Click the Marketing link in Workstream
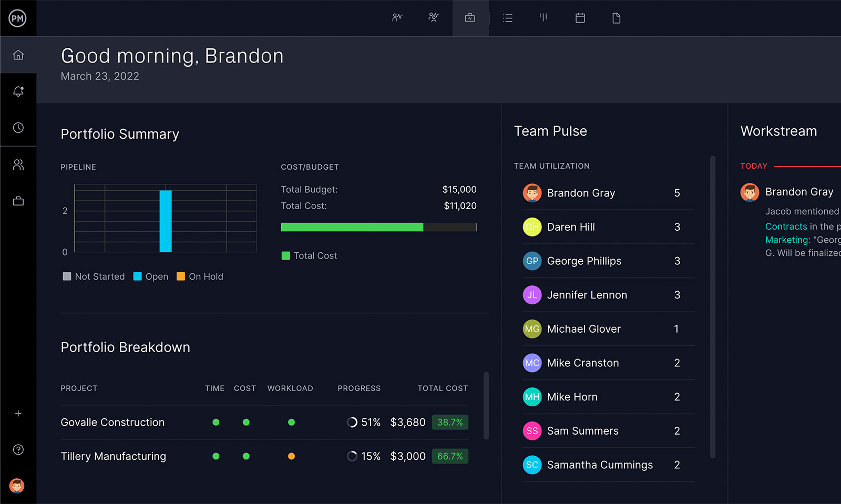Viewport: 841px width, 504px height. tap(786, 240)
